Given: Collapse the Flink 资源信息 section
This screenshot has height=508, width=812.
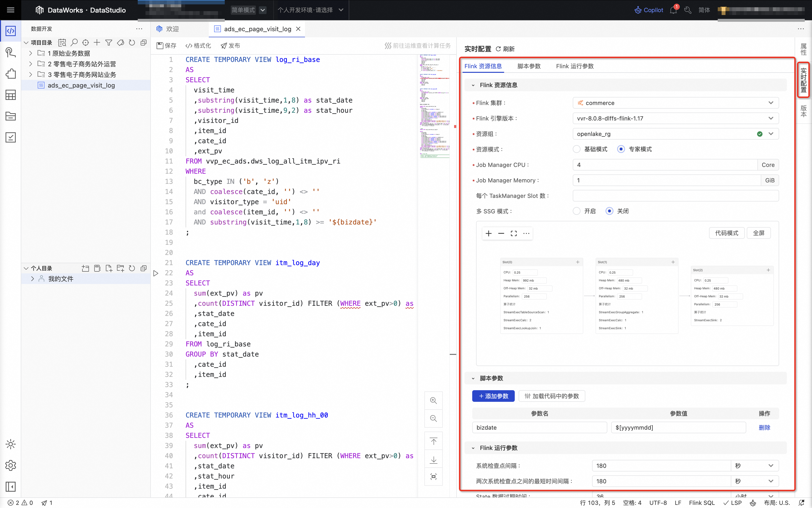Looking at the screenshot, I should click(x=473, y=85).
